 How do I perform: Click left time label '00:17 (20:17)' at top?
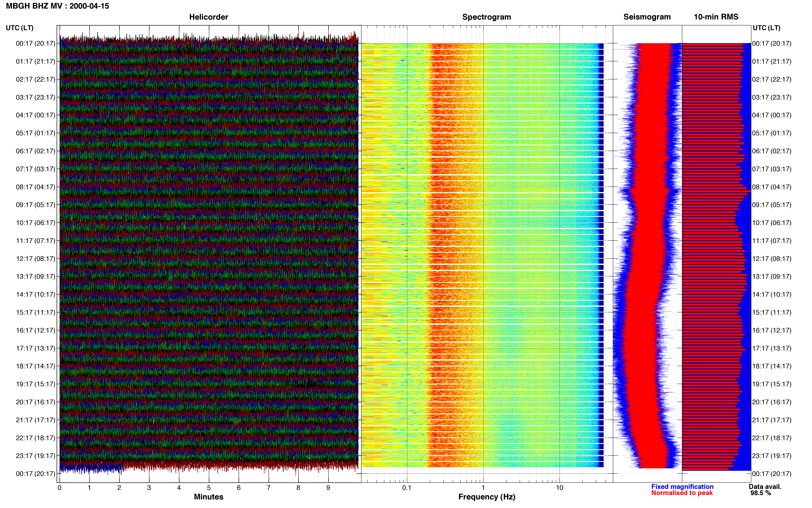(x=36, y=43)
